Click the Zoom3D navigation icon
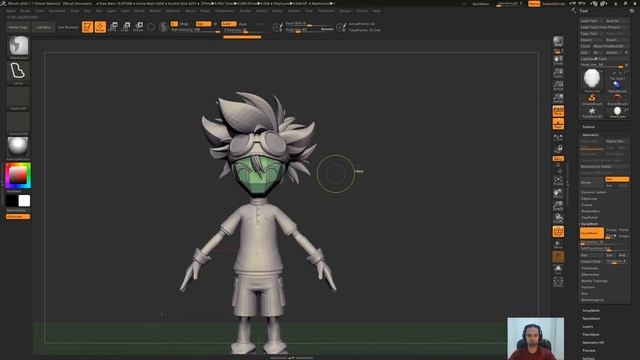This screenshot has width=640, height=360. [558, 206]
